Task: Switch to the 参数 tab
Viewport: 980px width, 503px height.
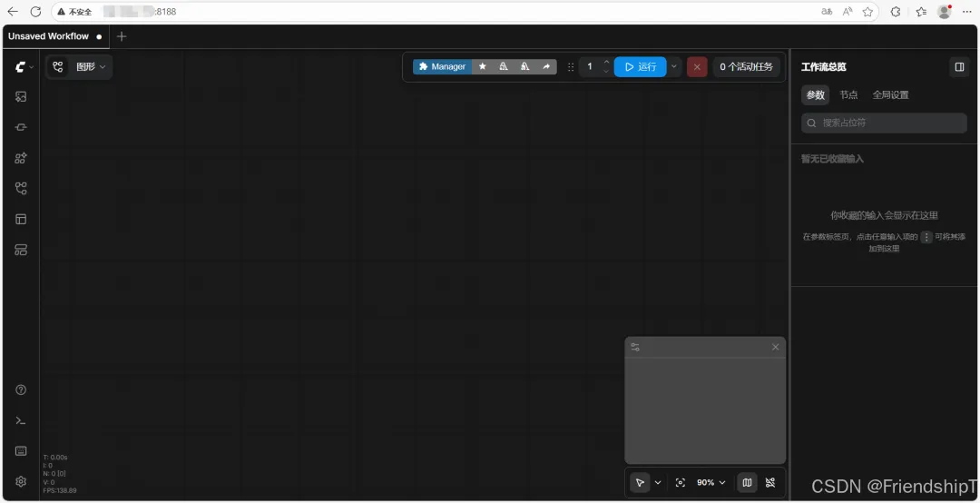Action: (x=815, y=95)
